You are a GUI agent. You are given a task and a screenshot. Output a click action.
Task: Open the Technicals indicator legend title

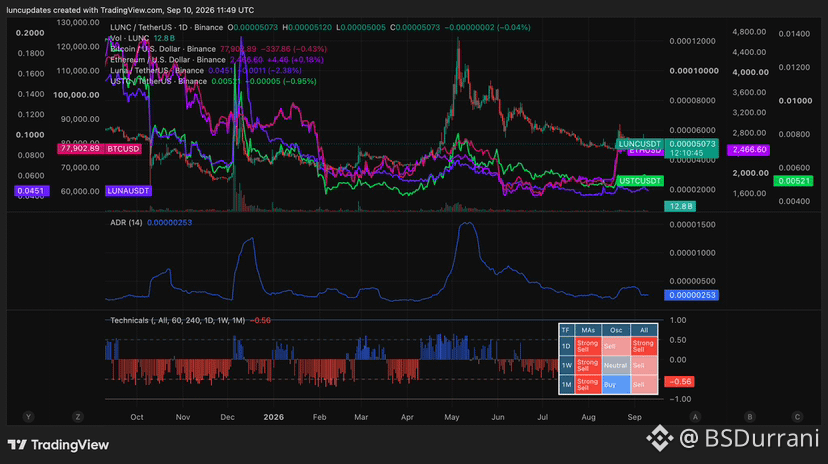[177, 320]
